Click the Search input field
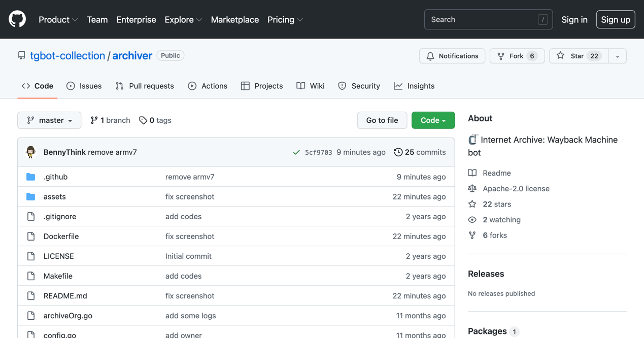This screenshot has height=338, width=644. coord(482,19)
